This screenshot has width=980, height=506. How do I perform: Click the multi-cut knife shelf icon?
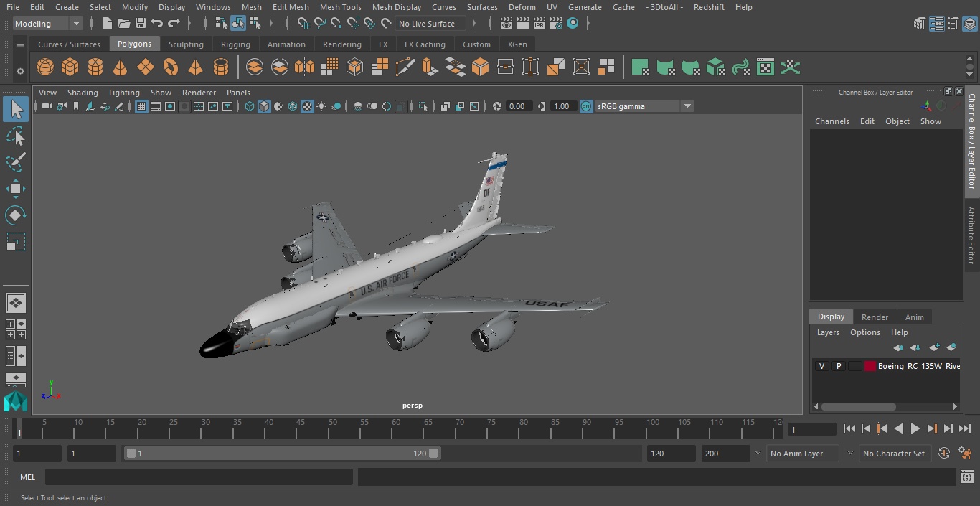pyautogui.click(x=405, y=67)
